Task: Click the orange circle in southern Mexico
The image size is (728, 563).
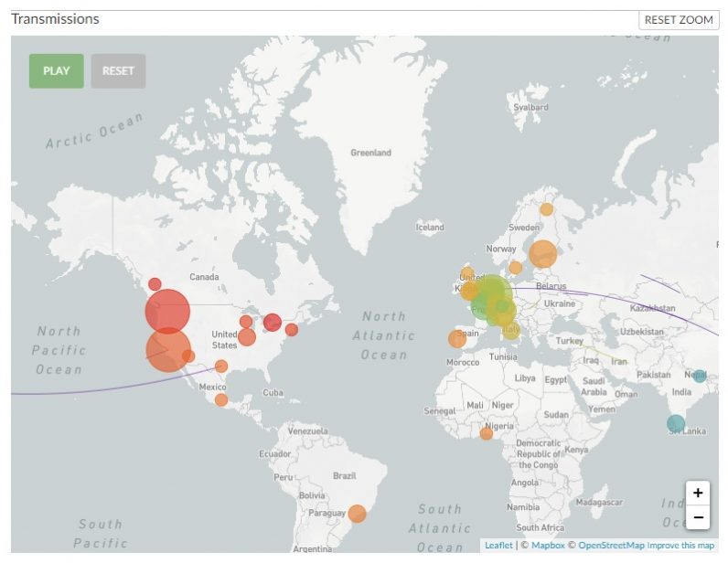Action: click(221, 399)
